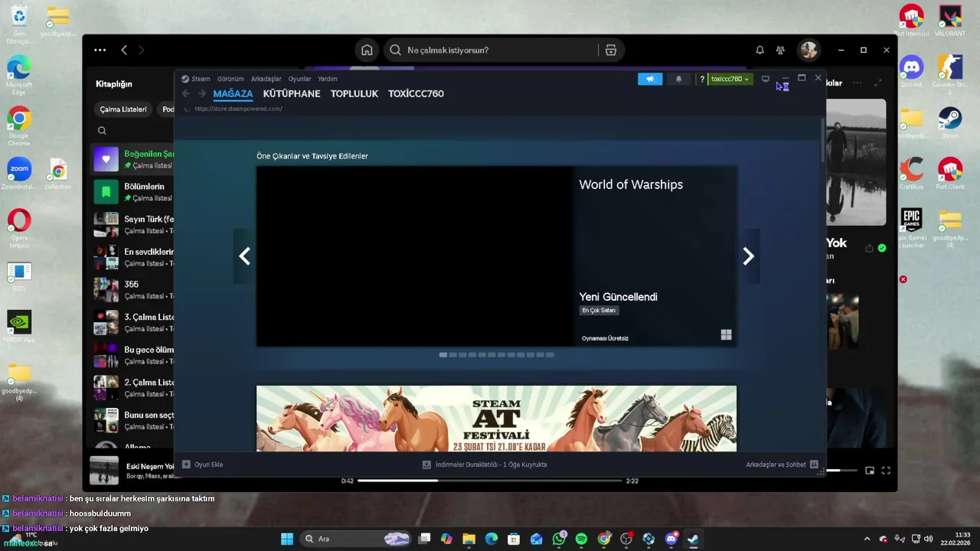
Task: Open İndirmeler Duraklatıldı downloads status
Action: click(x=485, y=465)
